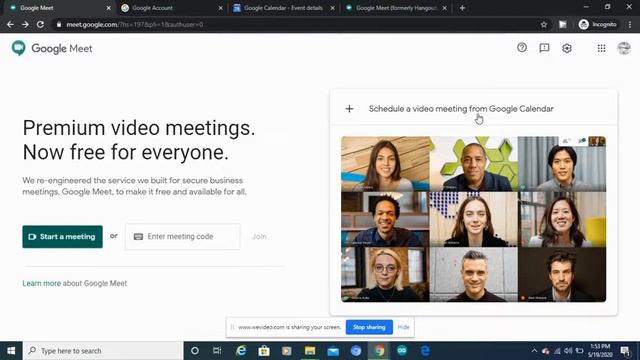The image size is (640, 360).
Task: Open Windows Start menu
Action: click(11, 351)
